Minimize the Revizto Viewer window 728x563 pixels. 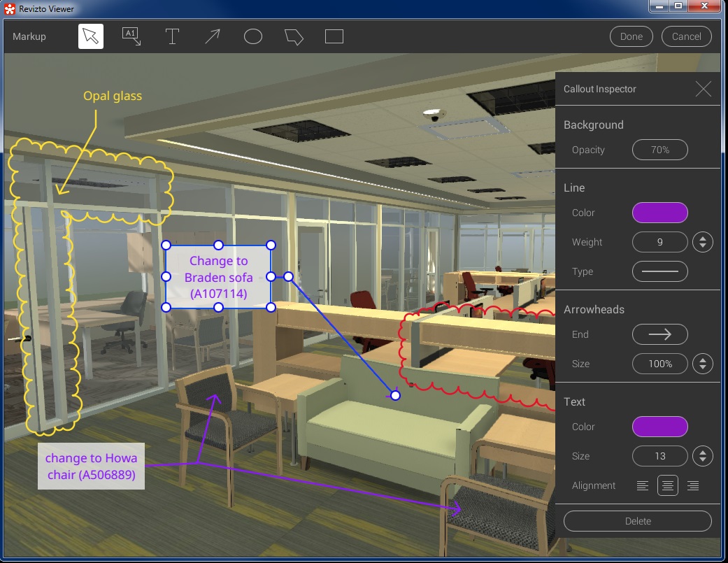659,6
